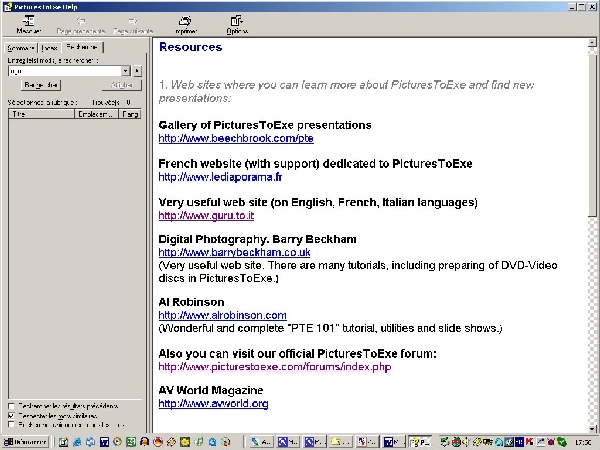
Task: Click the music note quick launch icon
Action: pyautogui.click(x=199, y=442)
